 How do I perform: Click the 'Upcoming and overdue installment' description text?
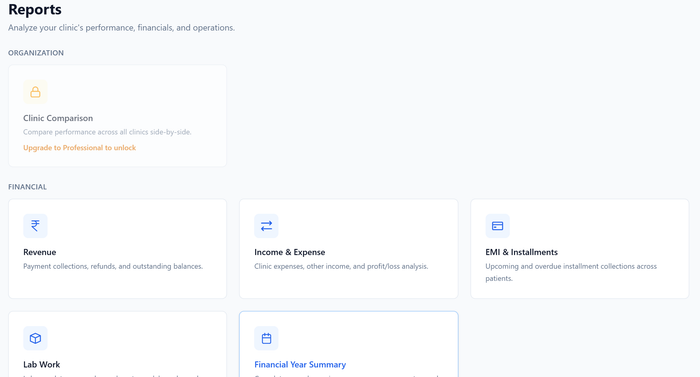pyautogui.click(x=571, y=272)
